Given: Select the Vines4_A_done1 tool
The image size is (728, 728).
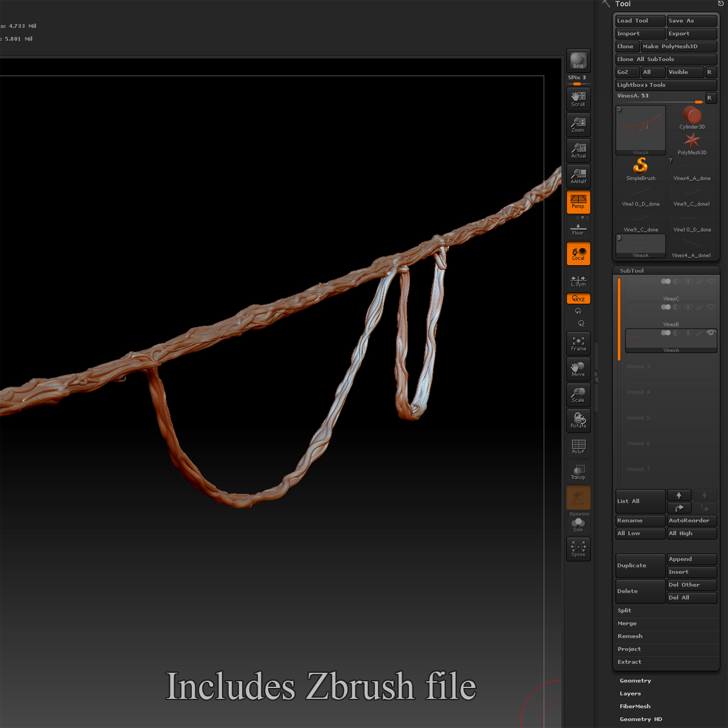Looking at the screenshot, I should tap(692, 247).
